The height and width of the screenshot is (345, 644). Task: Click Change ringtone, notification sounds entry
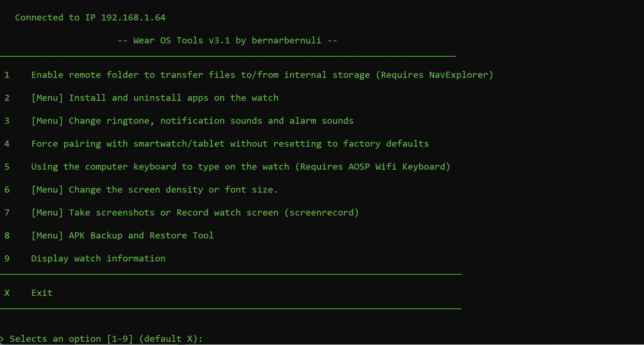coord(193,121)
